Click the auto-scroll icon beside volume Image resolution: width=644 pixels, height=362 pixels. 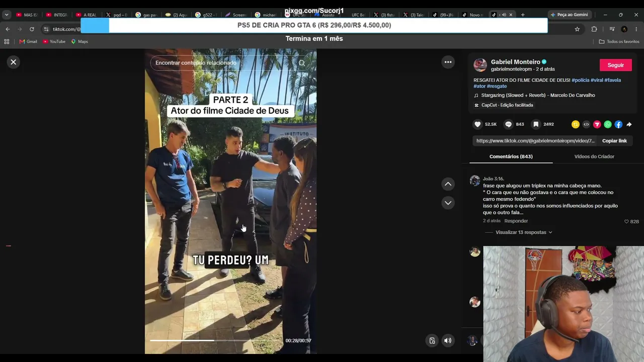click(432, 340)
